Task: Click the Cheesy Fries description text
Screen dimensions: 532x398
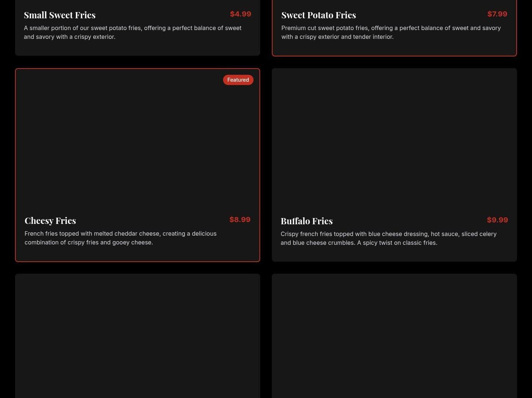Action: pos(120,238)
